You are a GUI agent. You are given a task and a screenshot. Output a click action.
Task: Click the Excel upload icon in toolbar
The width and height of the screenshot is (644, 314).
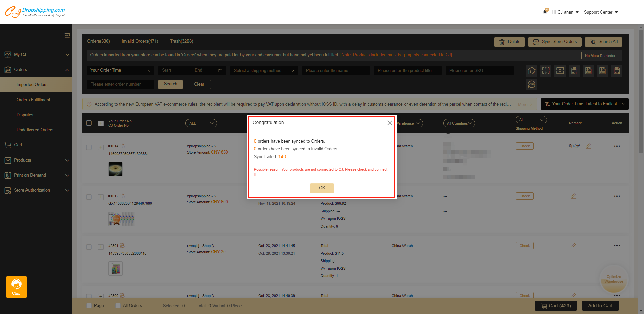click(x=602, y=71)
